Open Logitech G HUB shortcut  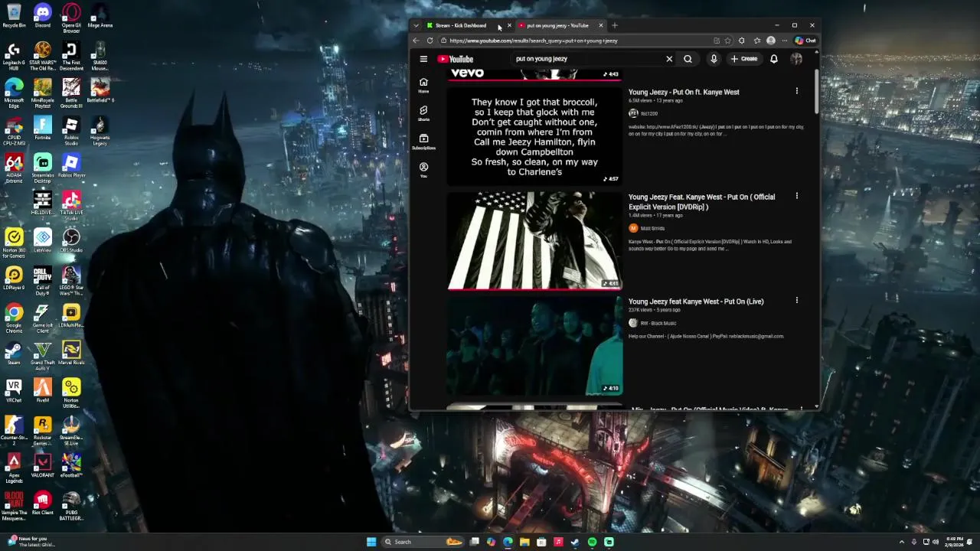tap(14, 55)
